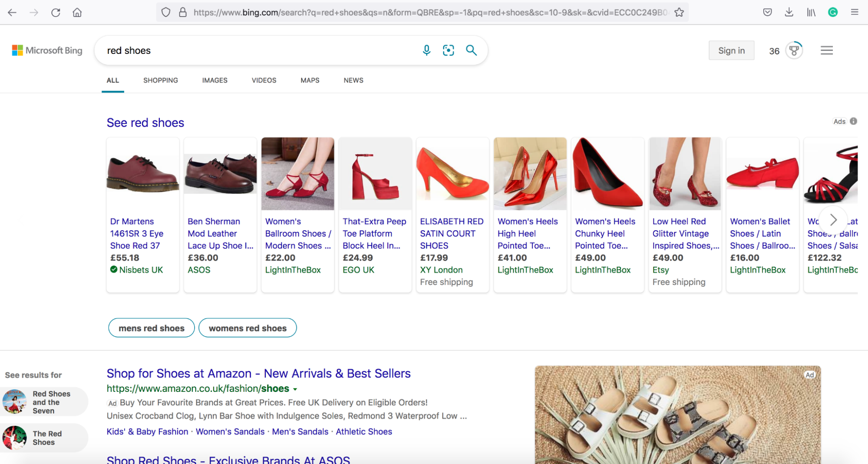The image size is (868, 464).
Task: Open Firefox application hamburger menu
Action: pyautogui.click(x=855, y=12)
